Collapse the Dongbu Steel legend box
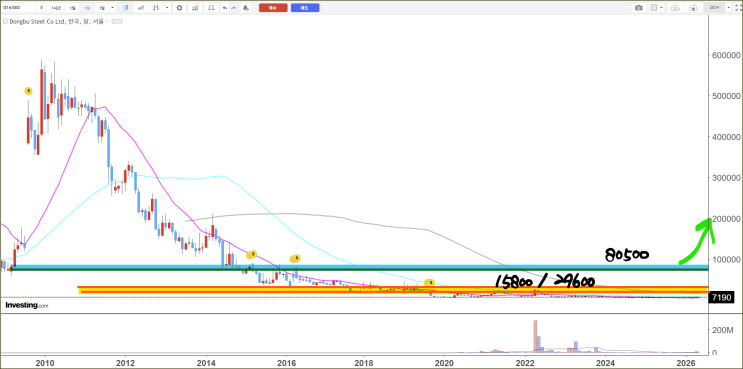743x369 pixels. pyautogui.click(x=5, y=21)
